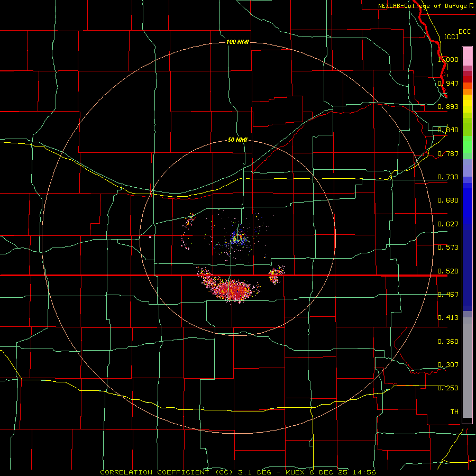Select the 0.307 legend value
This screenshot has height=476, width=476.
(448, 365)
